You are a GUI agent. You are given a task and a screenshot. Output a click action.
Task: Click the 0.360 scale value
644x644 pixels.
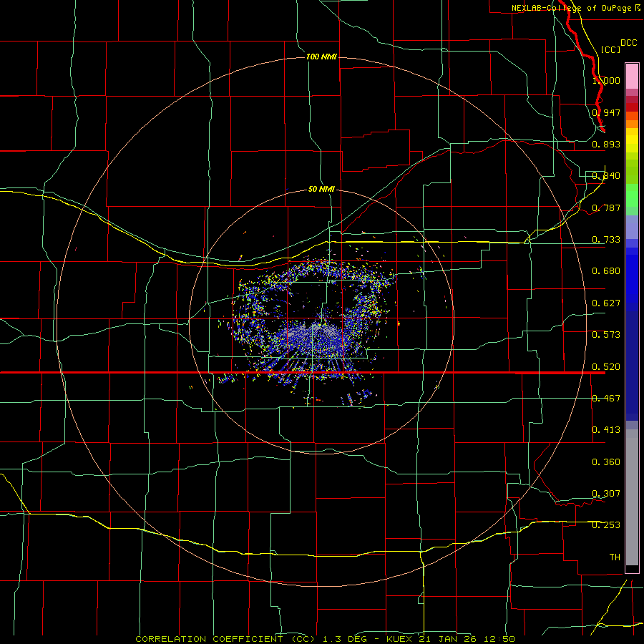tap(606, 462)
